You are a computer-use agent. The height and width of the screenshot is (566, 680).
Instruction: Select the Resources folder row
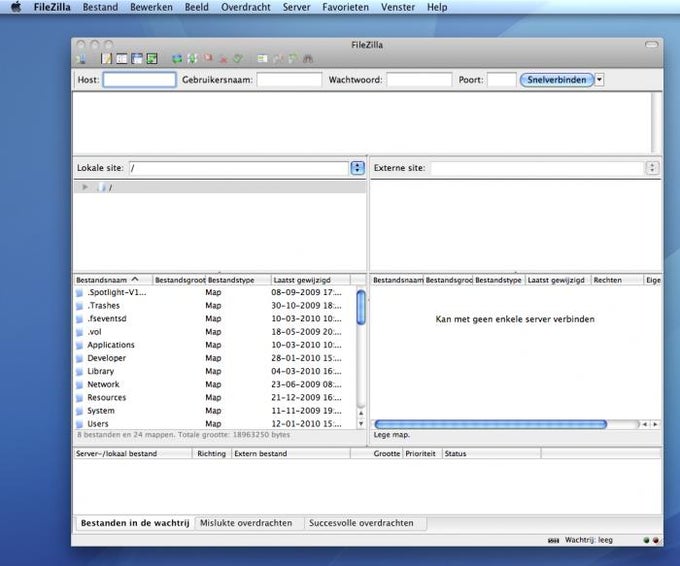(215, 398)
